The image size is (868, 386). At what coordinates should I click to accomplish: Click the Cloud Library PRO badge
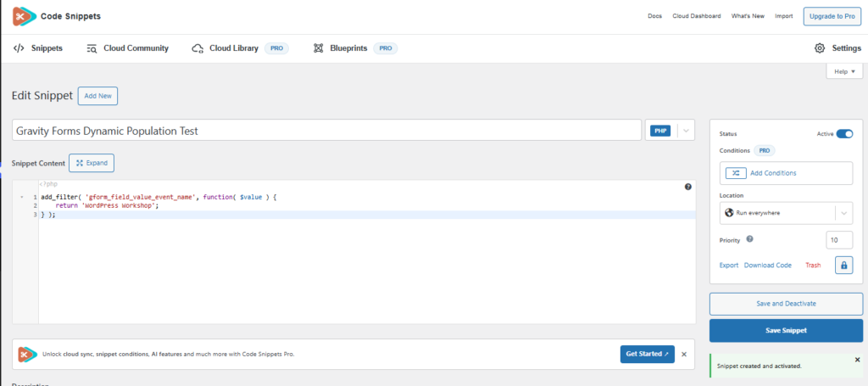[x=277, y=48]
